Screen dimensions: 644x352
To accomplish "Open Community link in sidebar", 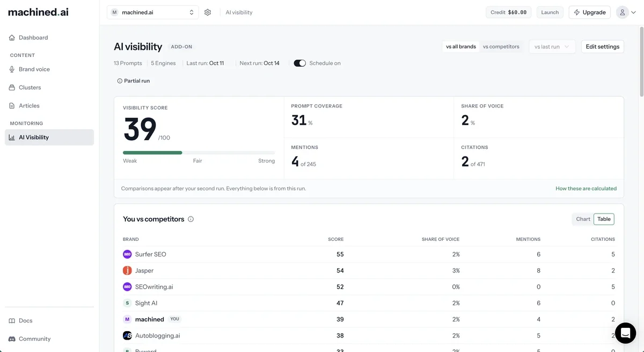I will click(49, 339).
